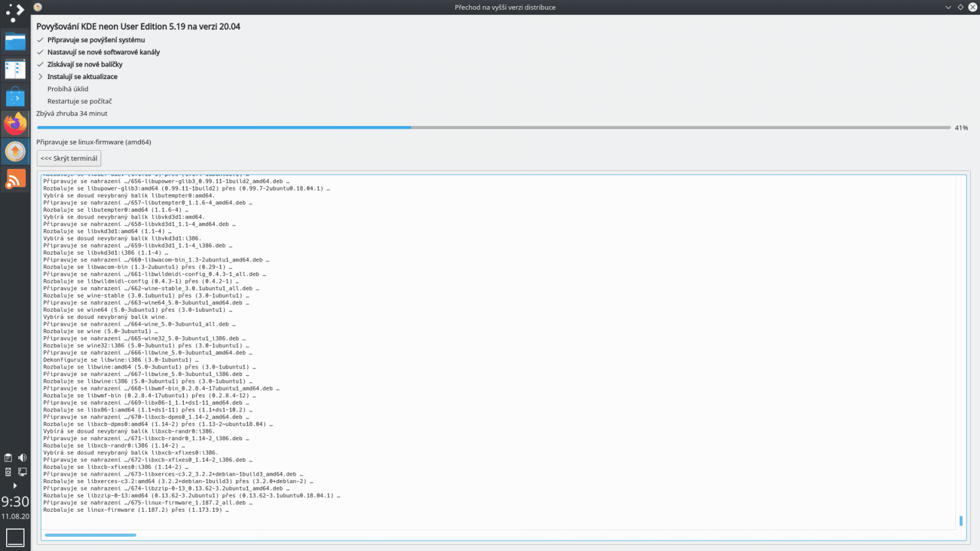Open Klipper clipboard manager in the tray
The width and height of the screenshot is (980, 551).
coord(8,457)
